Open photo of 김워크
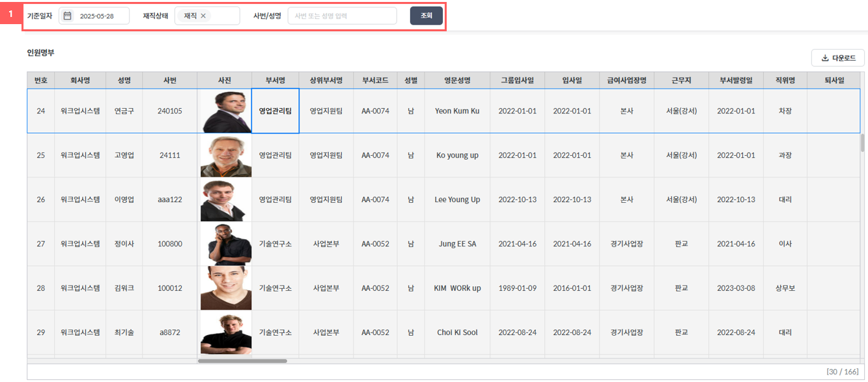 pos(225,288)
